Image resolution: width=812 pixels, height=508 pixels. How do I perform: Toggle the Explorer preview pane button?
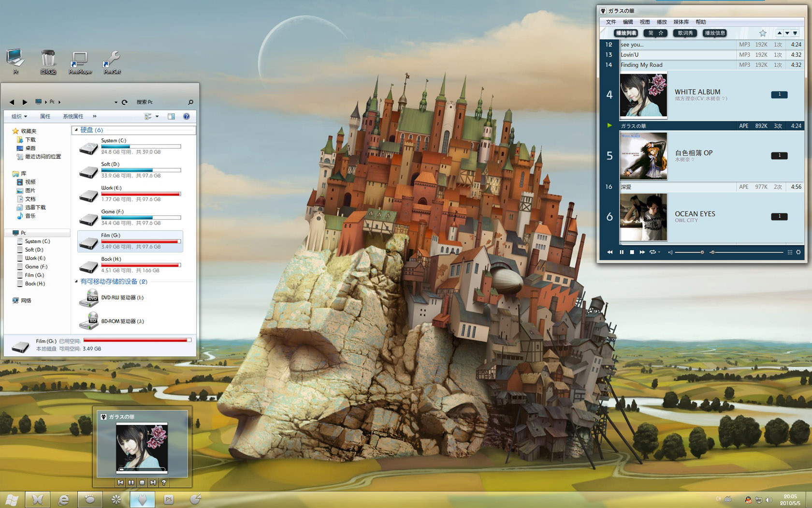coord(171,117)
